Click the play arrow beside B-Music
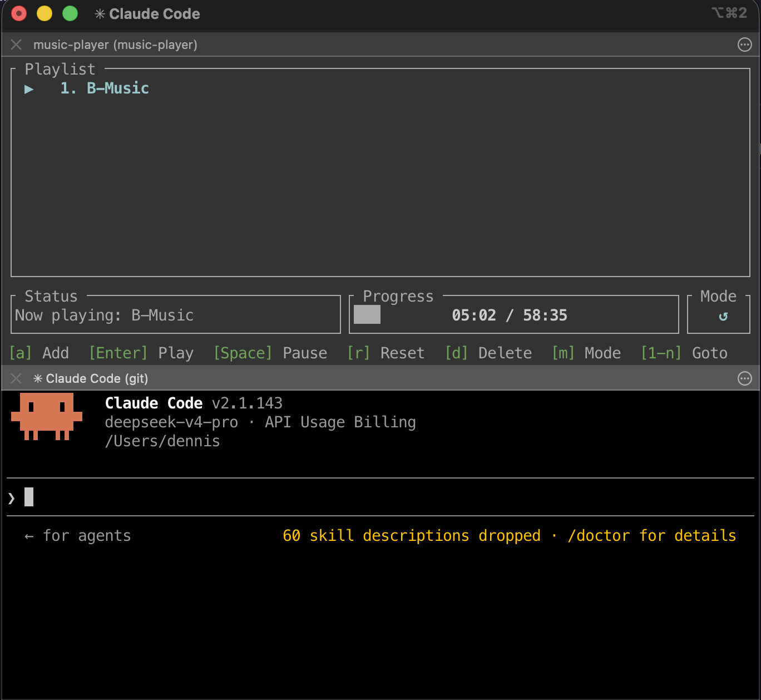Viewport: 761px width, 700px height. (29, 89)
